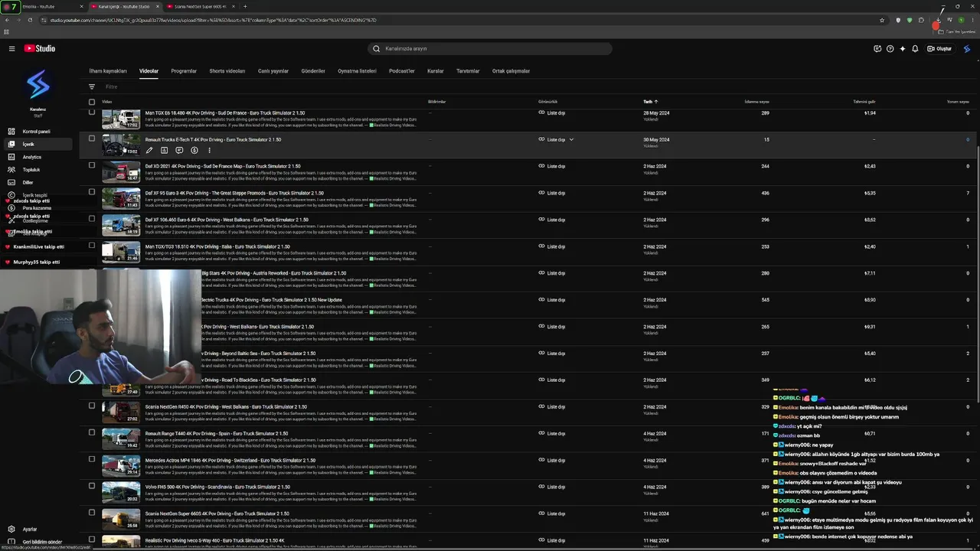This screenshot has height=551, width=980.
Task: Open the Mercedes Actros MP4 thumbnail
Action: click(x=121, y=466)
